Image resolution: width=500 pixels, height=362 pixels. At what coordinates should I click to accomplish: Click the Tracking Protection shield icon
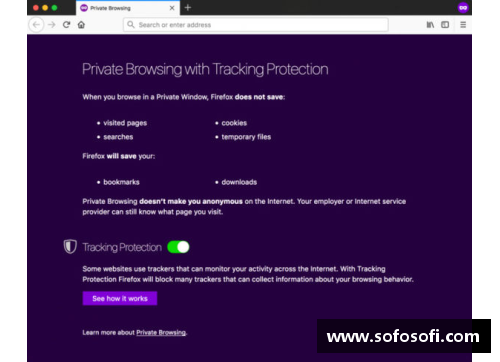coord(70,247)
